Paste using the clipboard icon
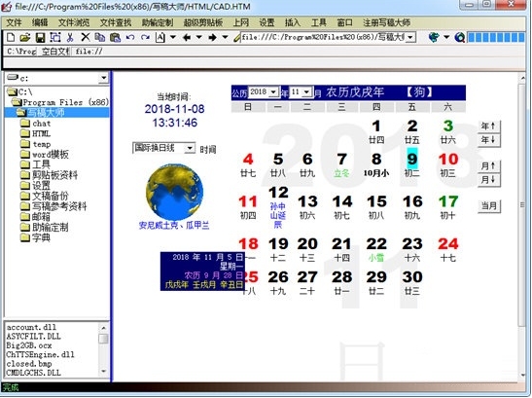 [116, 37]
